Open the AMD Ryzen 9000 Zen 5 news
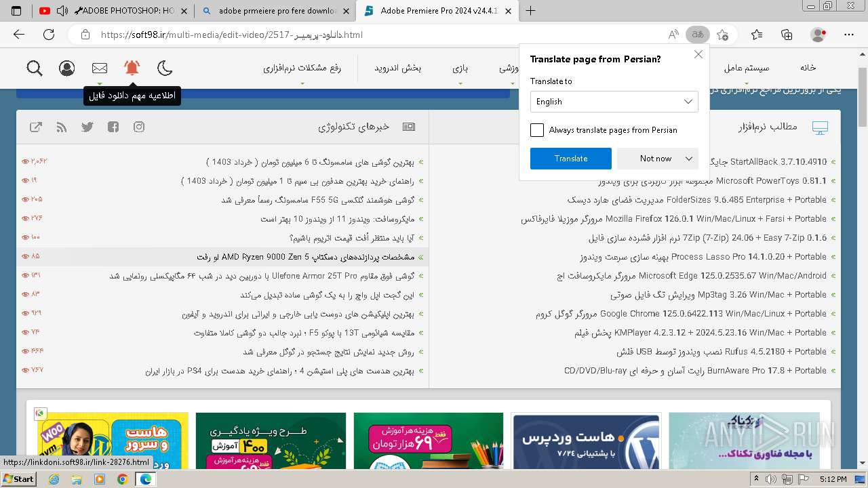Screen dimensions: 868x488 pos(306,257)
